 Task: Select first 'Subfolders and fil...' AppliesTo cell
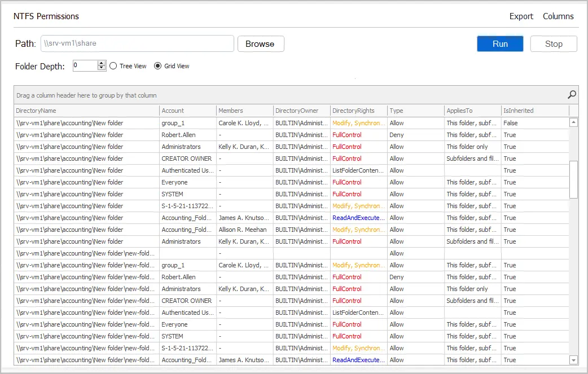[x=473, y=159]
